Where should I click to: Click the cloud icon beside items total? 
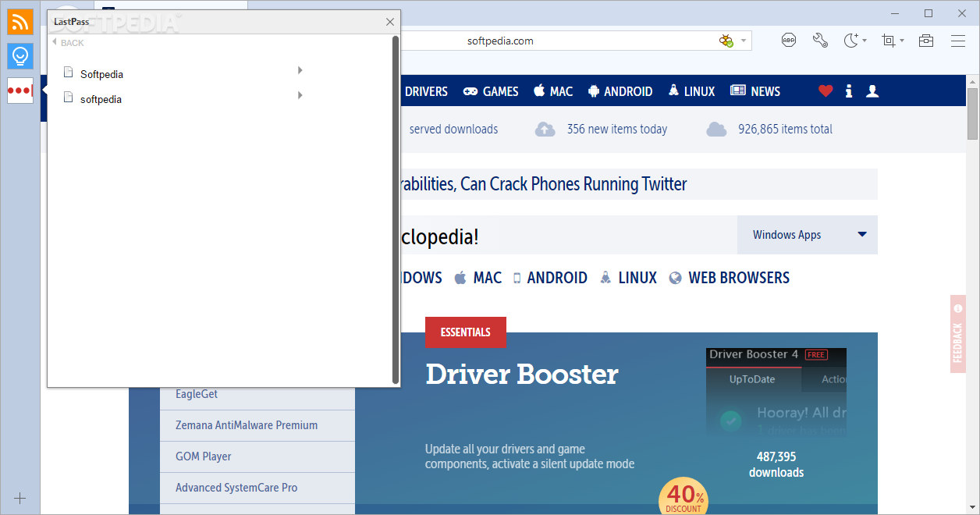point(716,129)
